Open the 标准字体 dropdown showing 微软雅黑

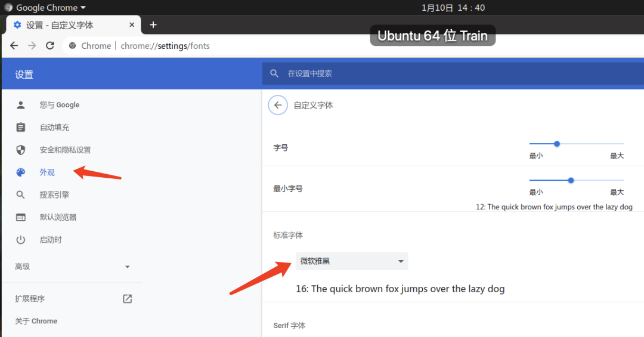352,261
